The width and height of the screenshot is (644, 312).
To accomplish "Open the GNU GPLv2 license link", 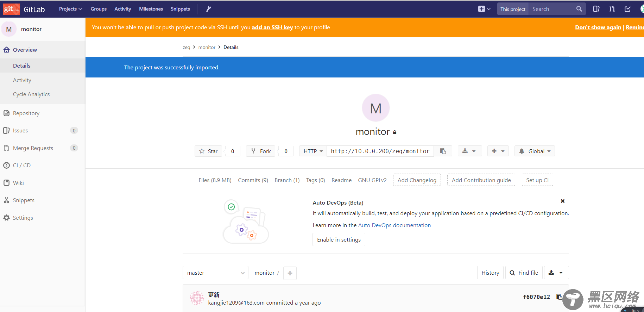I will pos(372,180).
